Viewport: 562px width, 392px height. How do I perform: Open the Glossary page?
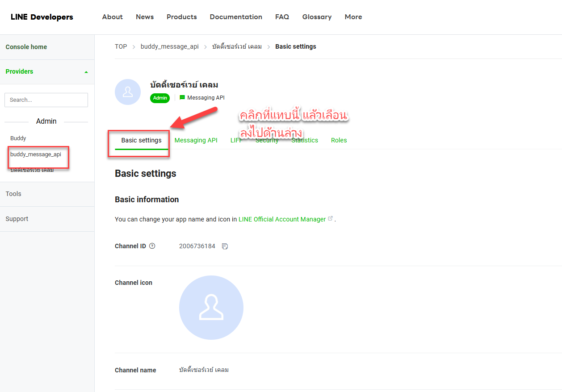coord(317,17)
